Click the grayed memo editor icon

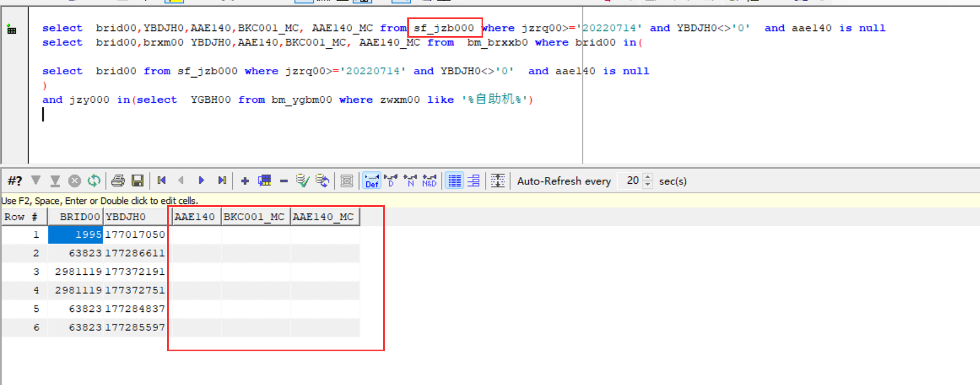(x=347, y=181)
